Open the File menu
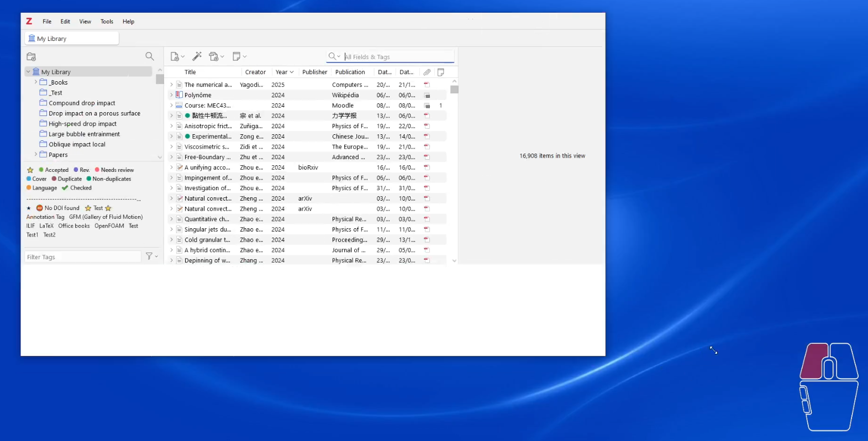The width and height of the screenshot is (868, 441). [47, 22]
